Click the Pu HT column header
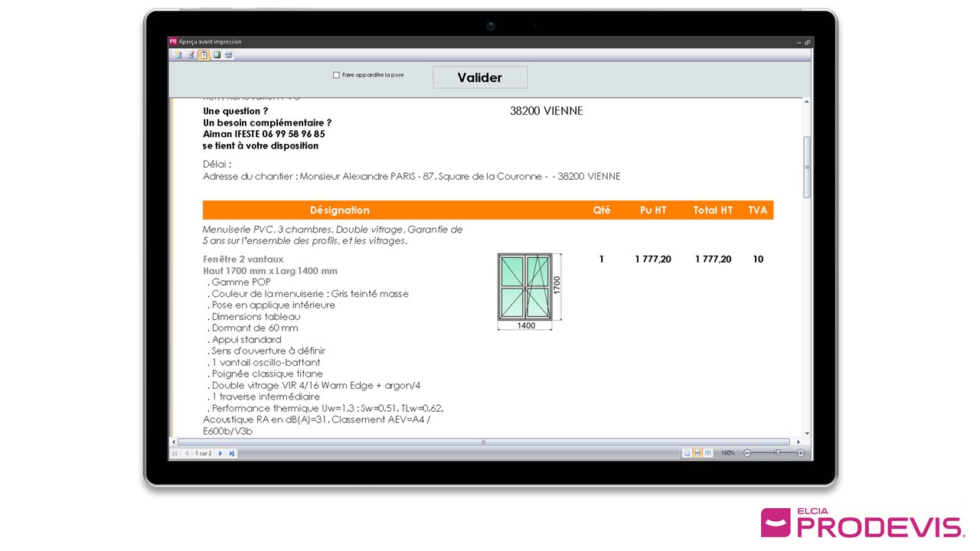 [653, 210]
